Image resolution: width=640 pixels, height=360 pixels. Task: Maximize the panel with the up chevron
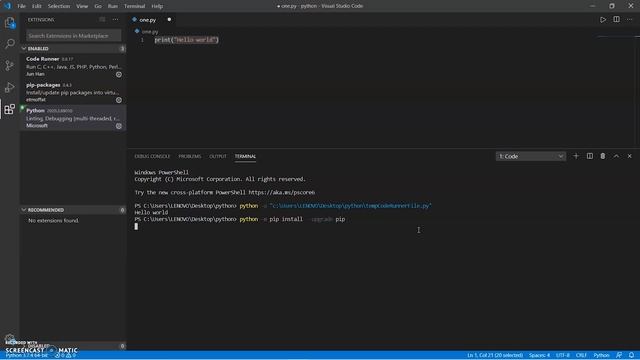616,156
